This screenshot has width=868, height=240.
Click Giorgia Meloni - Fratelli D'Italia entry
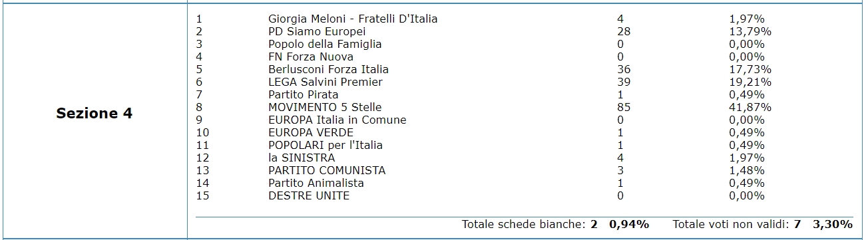[353, 19]
